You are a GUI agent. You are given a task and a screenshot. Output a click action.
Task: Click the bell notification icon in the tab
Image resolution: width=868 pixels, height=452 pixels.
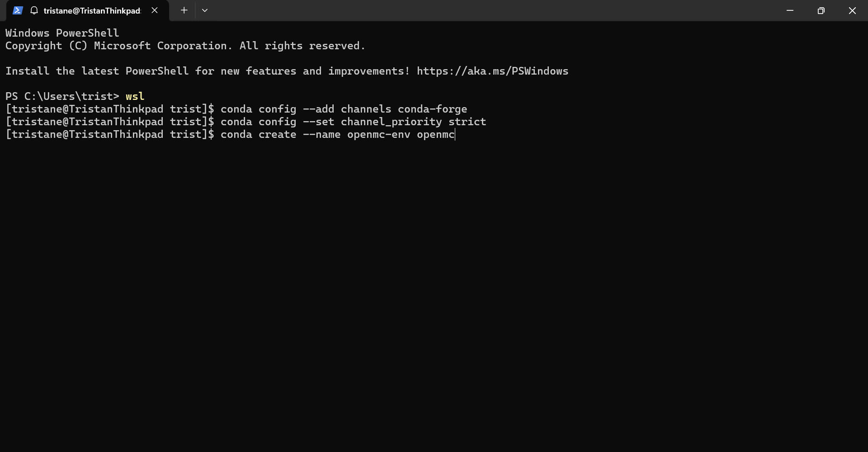[x=34, y=10]
